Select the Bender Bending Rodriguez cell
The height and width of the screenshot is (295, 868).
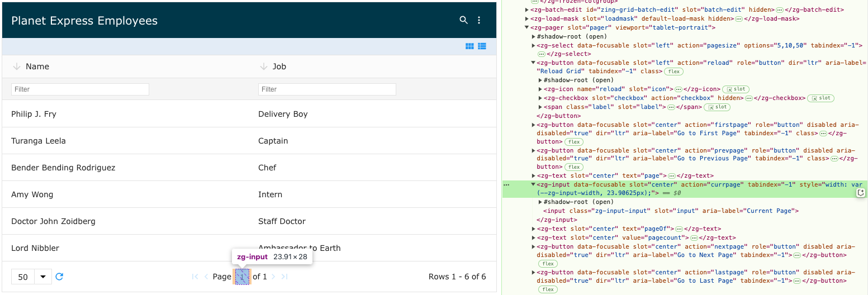point(126,168)
